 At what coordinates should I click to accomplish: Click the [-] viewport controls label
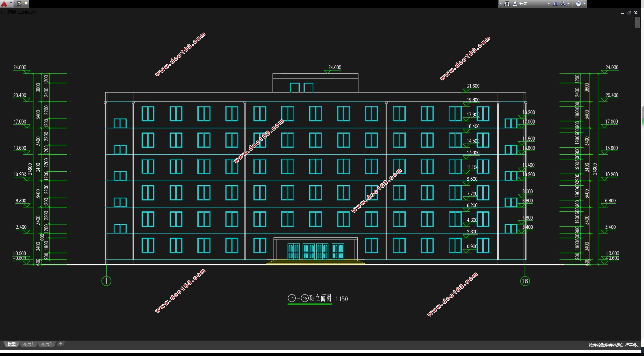3,12
